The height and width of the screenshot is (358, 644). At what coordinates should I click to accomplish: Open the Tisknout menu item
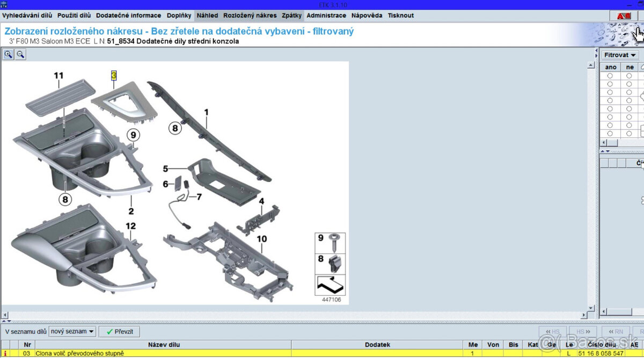click(401, 16)
